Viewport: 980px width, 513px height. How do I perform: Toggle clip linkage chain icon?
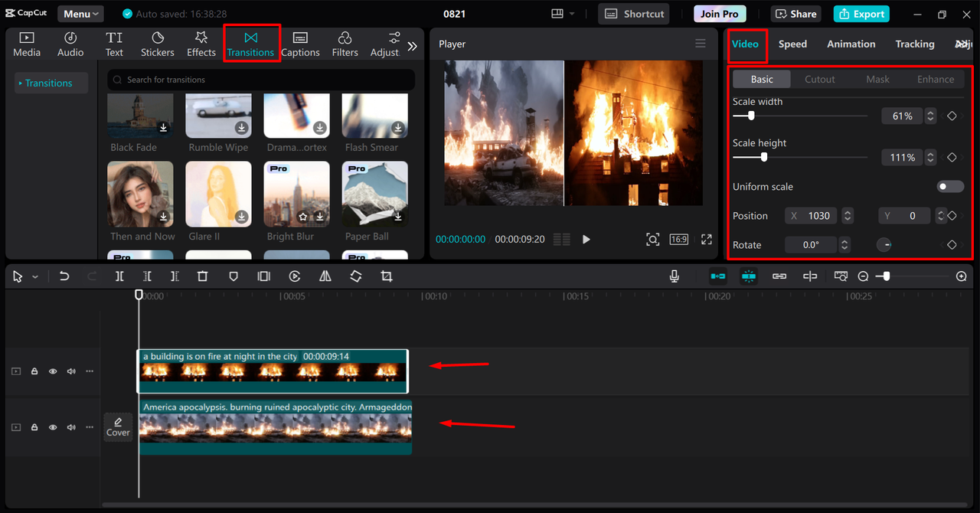[x=779, y=276]
